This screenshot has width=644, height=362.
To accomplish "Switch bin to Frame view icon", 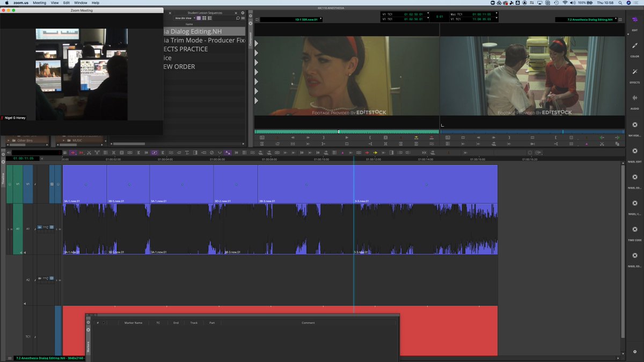I will coord(204,18).
